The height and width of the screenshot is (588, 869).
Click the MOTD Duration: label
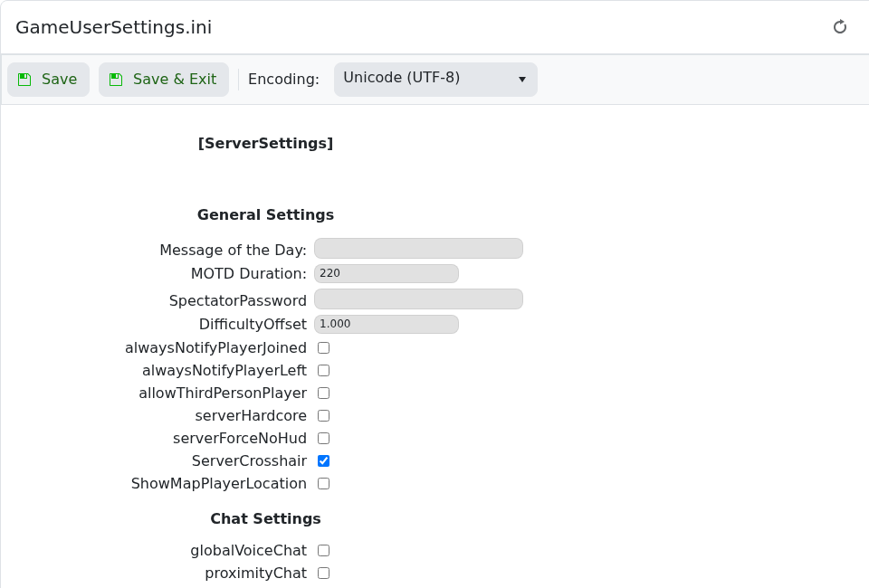tap(248, 273)
